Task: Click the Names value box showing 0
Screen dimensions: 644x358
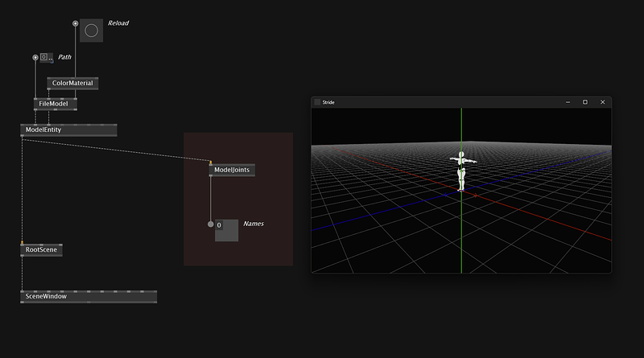Action: [x=227, y=230]
